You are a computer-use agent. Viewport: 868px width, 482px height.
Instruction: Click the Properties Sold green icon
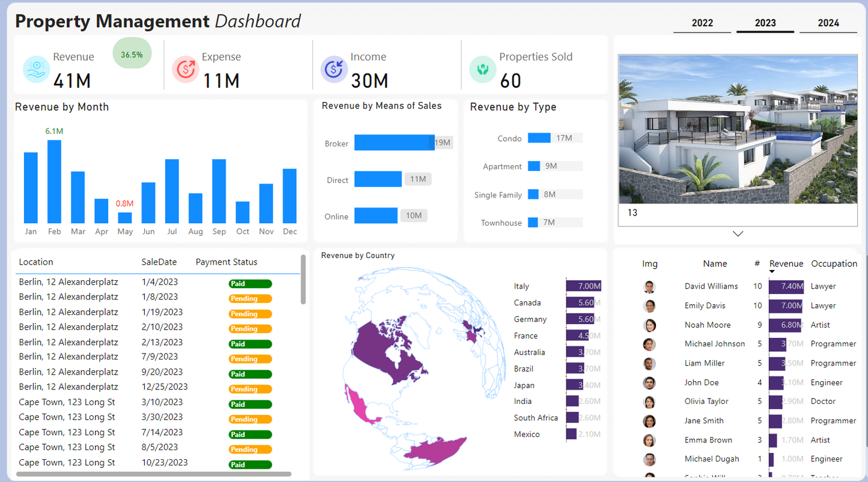(x=482, y=69)
